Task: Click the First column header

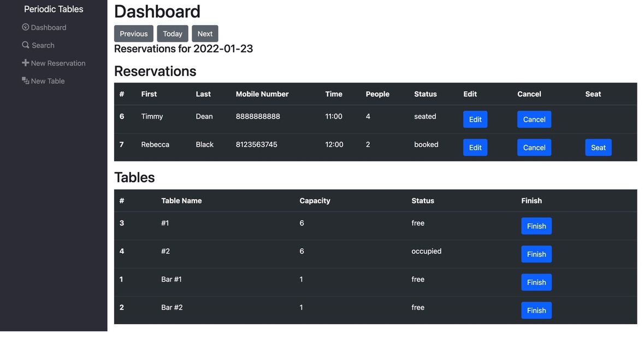Action: [x=149, y=94]
